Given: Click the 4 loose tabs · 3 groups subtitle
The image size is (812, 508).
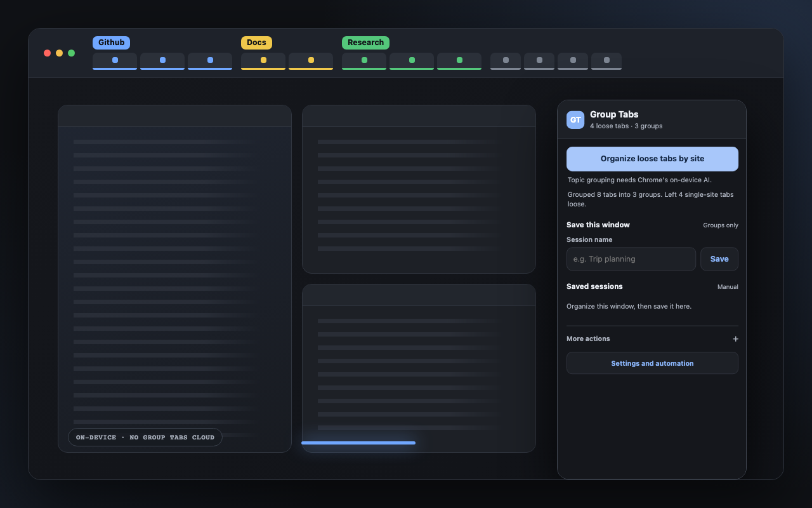Looking at the screenshot, I should (x=626, y=126).
